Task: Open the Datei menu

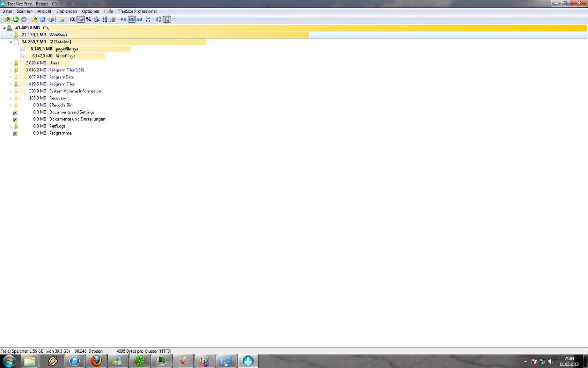Action: point(7,11)
